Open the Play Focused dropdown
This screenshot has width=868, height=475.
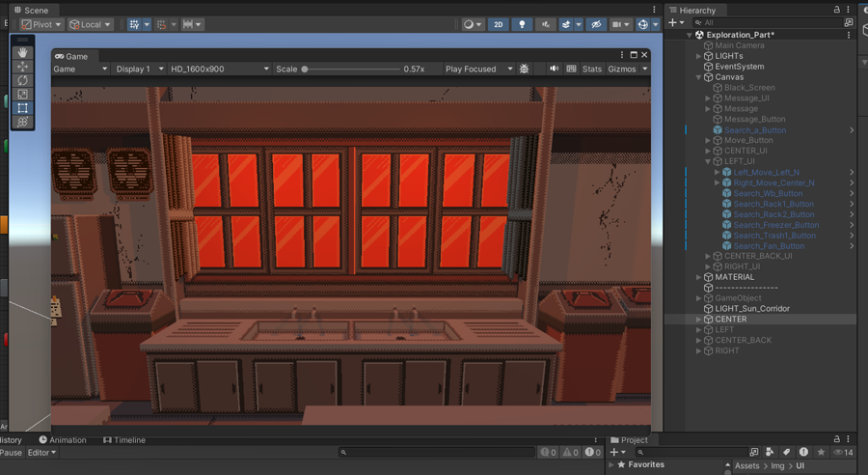point(475,70)
